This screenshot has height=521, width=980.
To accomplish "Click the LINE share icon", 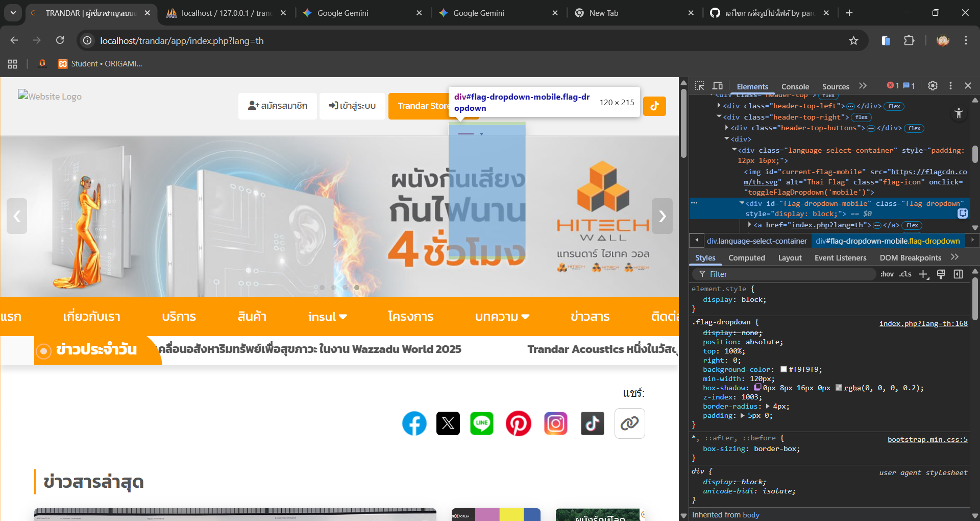I will (x=481, y=423).
